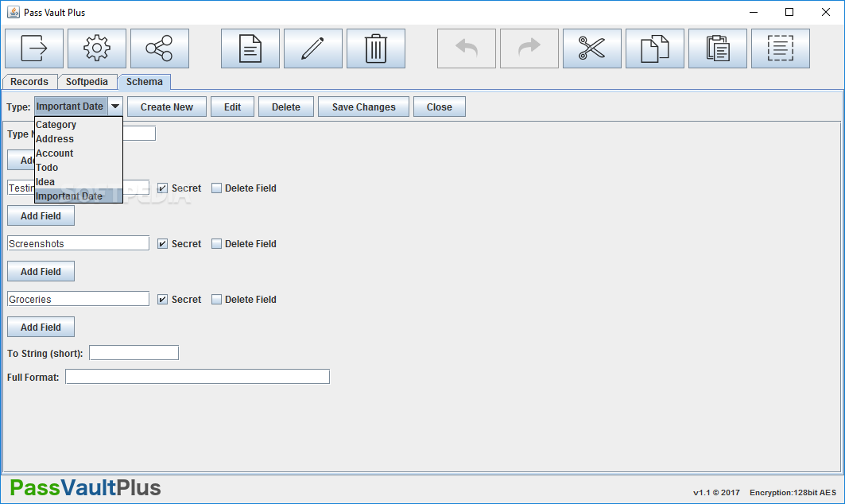845x504 pixels.
Task: Click the To String (short) input
Action: [134, 353]
